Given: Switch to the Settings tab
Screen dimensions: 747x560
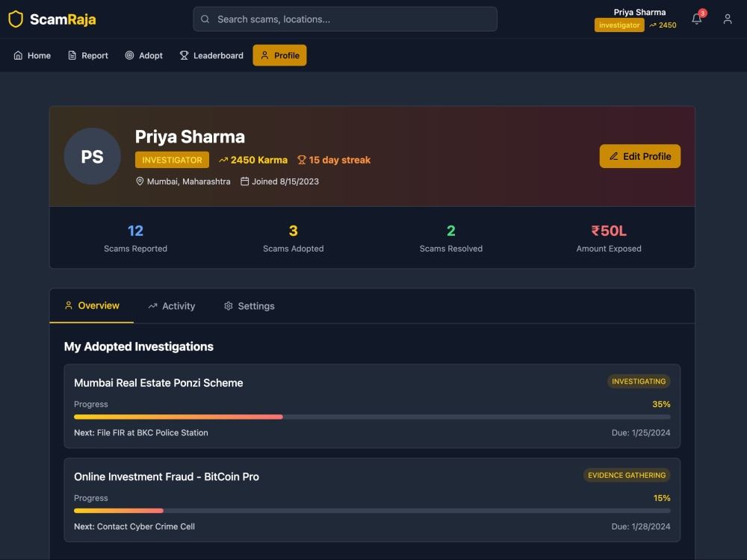Looking at the screenshot, I should tap(249, 306).
